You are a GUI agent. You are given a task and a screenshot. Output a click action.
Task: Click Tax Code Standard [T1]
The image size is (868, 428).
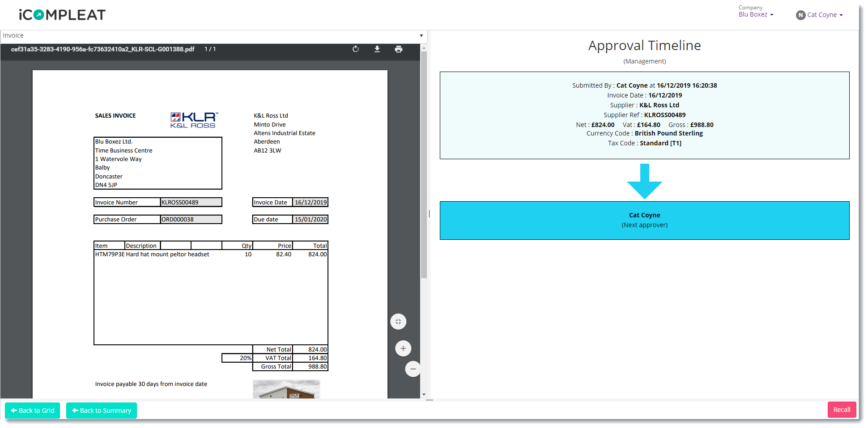tap(644, 143)
